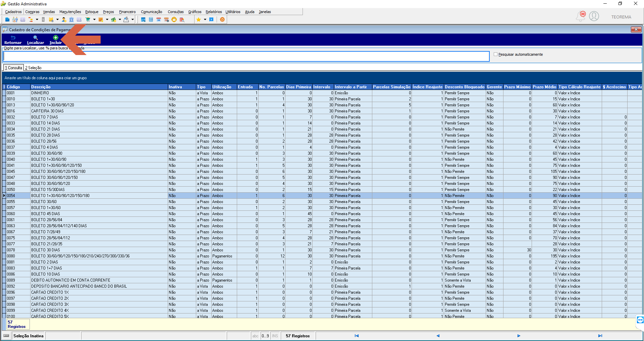Image resolution: width=644 pixels, height=341 pixels.
Task: Click the calendar 30 with gear icon
Action: (x=166, y=20)
